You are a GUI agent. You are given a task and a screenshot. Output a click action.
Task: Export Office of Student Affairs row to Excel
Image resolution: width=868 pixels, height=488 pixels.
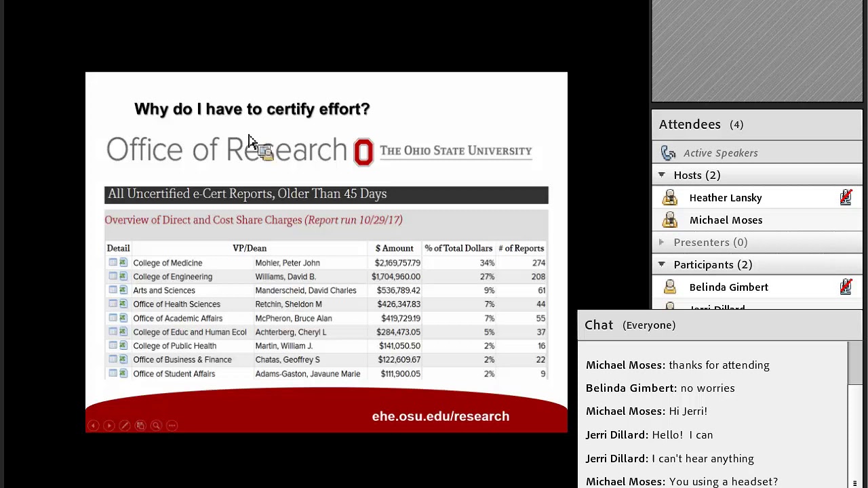pyautogui.click(x=123, y=373)
